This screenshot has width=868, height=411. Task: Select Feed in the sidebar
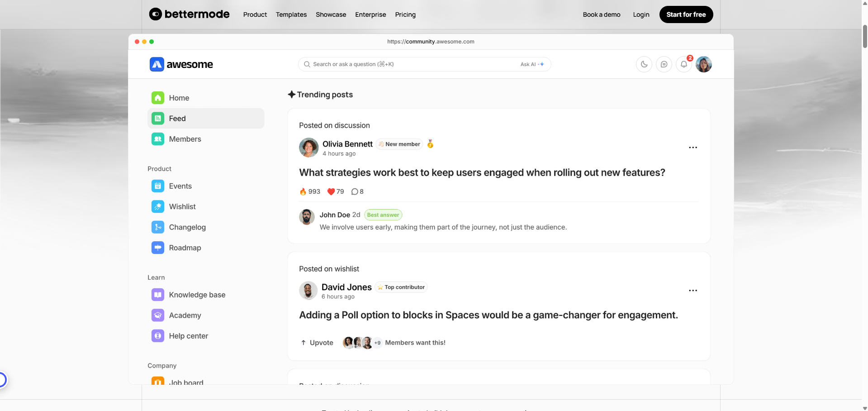206,118
